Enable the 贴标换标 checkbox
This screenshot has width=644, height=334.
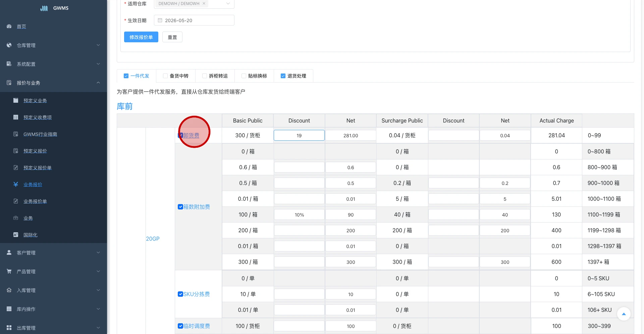click(x=244, y=76)
